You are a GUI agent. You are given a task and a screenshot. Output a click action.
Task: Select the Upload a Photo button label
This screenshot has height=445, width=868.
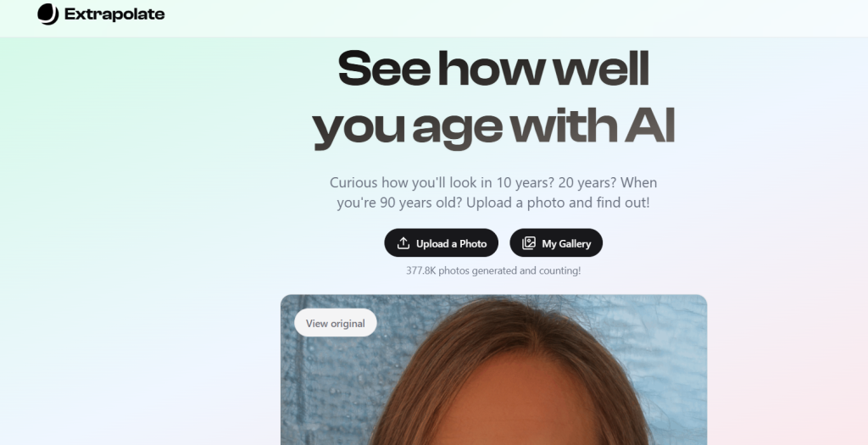[451, 243]
